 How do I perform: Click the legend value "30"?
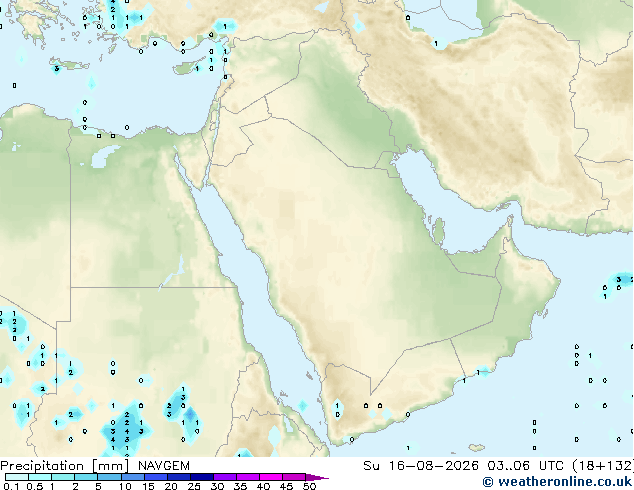217,486
